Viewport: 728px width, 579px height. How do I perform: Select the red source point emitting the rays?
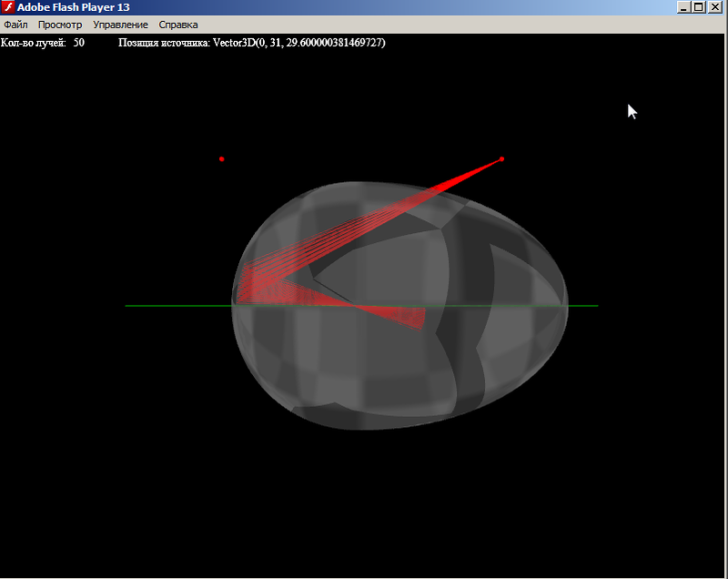point(501,159)
